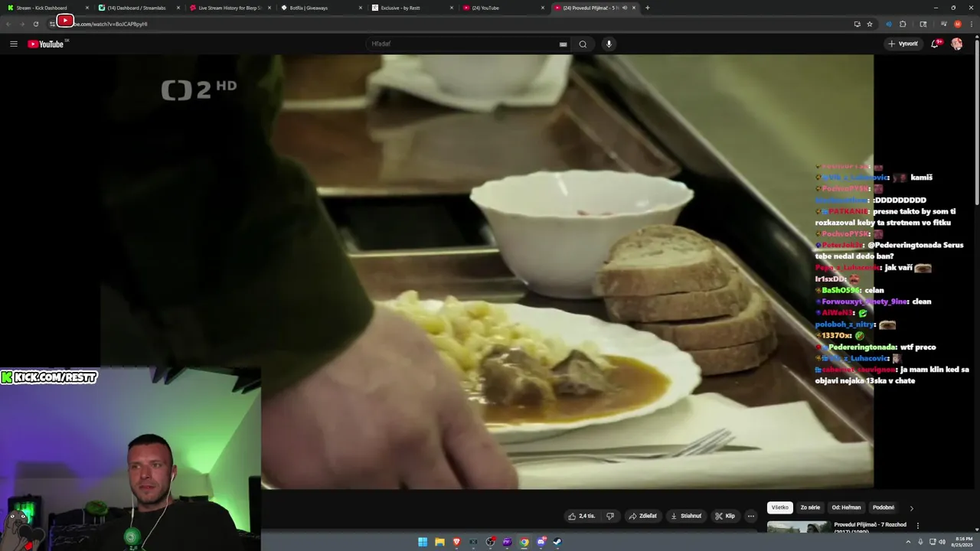Open the network tray icon

(932, 542)
